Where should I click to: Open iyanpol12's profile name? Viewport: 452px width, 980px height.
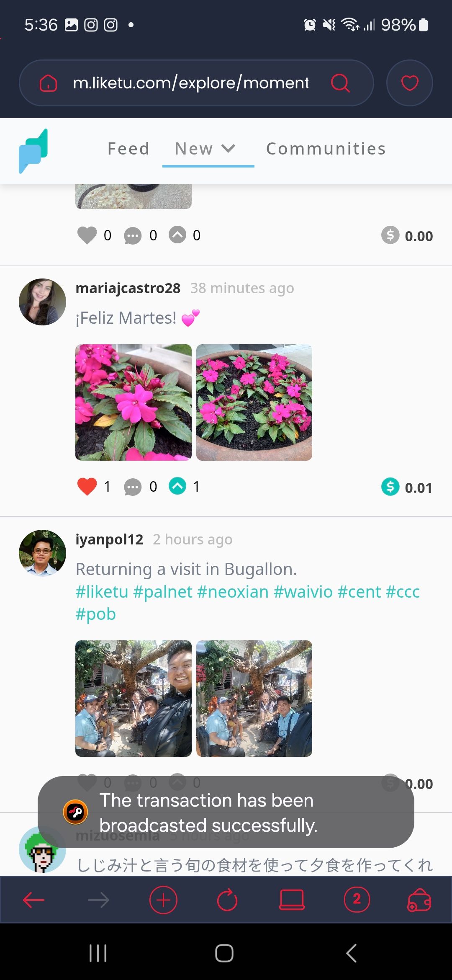[x=109, y=539]
